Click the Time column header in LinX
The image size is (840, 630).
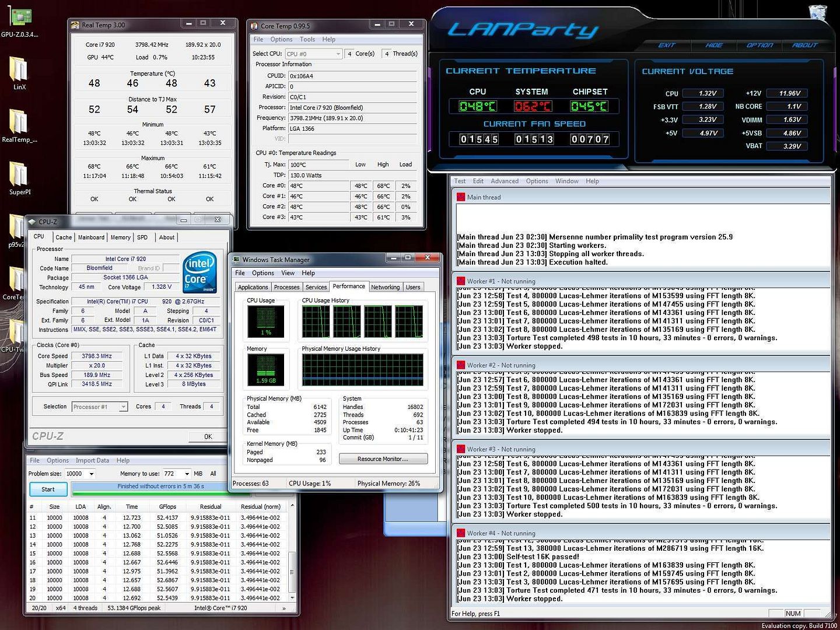pyautogui.click(x=132, y=506)
